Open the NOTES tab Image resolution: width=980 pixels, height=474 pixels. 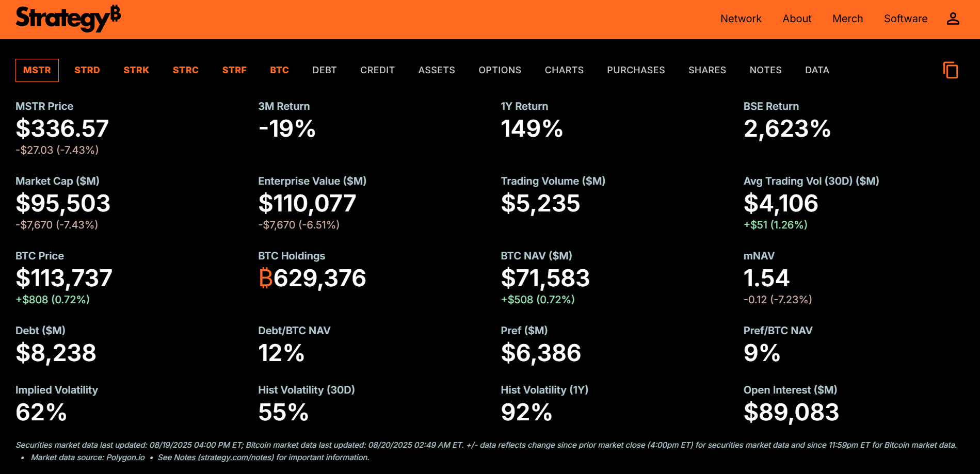tap(765, 70)
